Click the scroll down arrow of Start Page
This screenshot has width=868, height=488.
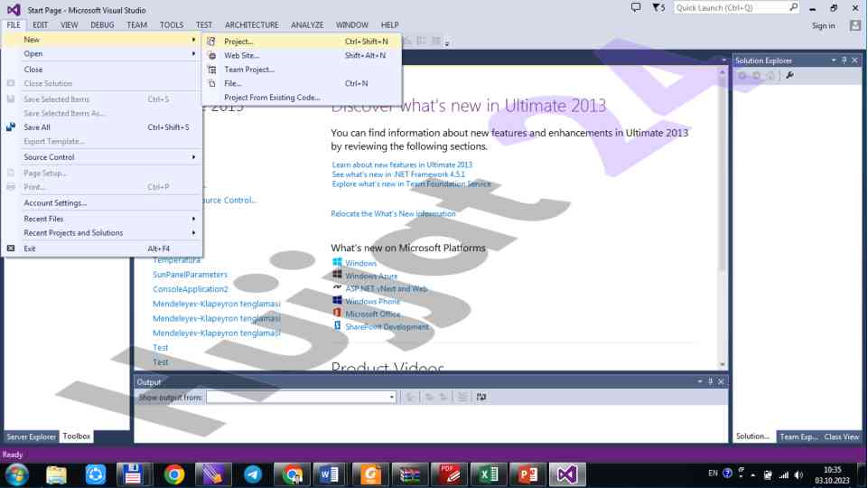pos(723,364)
